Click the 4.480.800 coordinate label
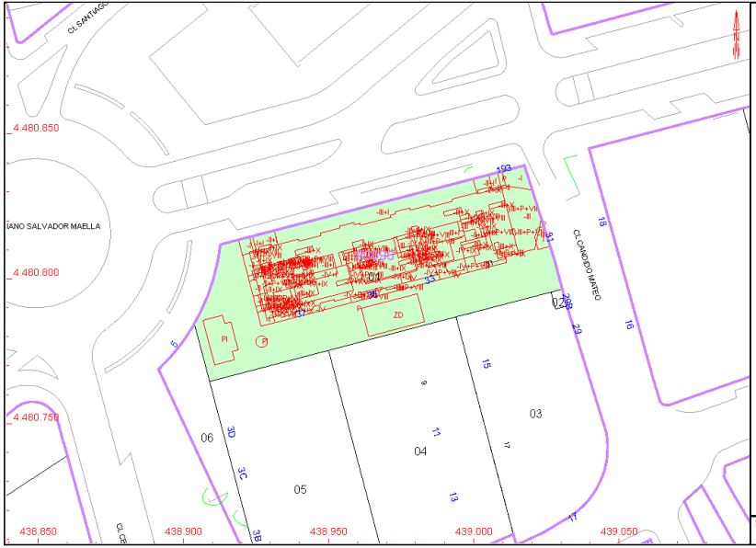756x548 pixels. (34, 273)
